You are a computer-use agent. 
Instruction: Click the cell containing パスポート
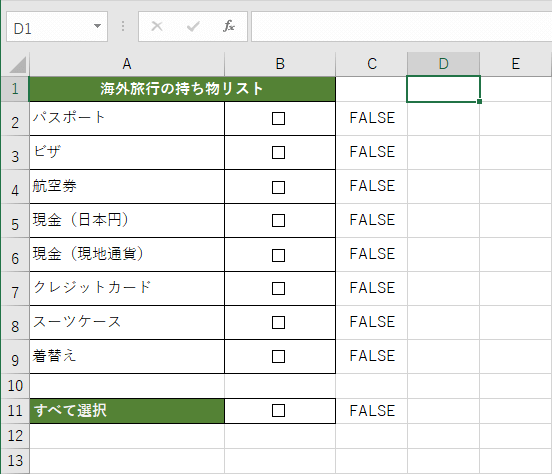(127, 119)
